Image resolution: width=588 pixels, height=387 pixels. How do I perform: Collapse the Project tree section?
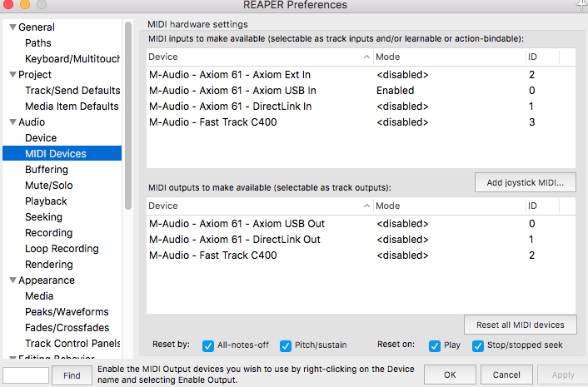coord(12,75)
